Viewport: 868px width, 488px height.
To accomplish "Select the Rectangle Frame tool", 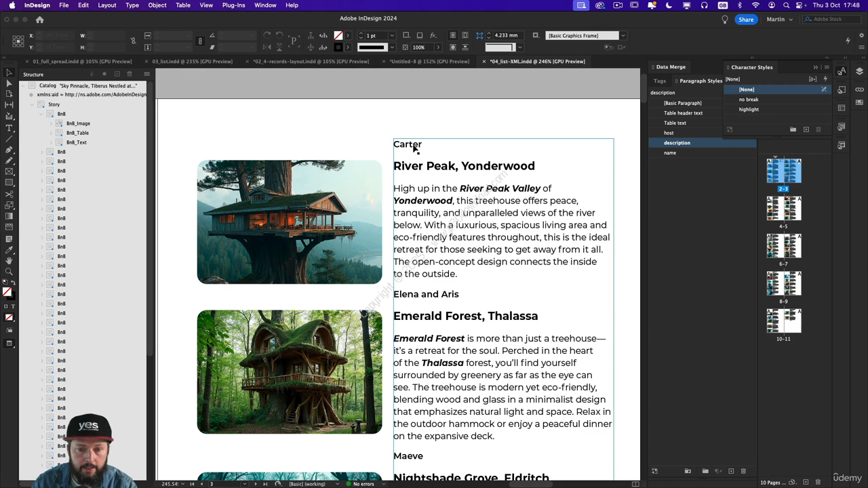I will [9, 171].
